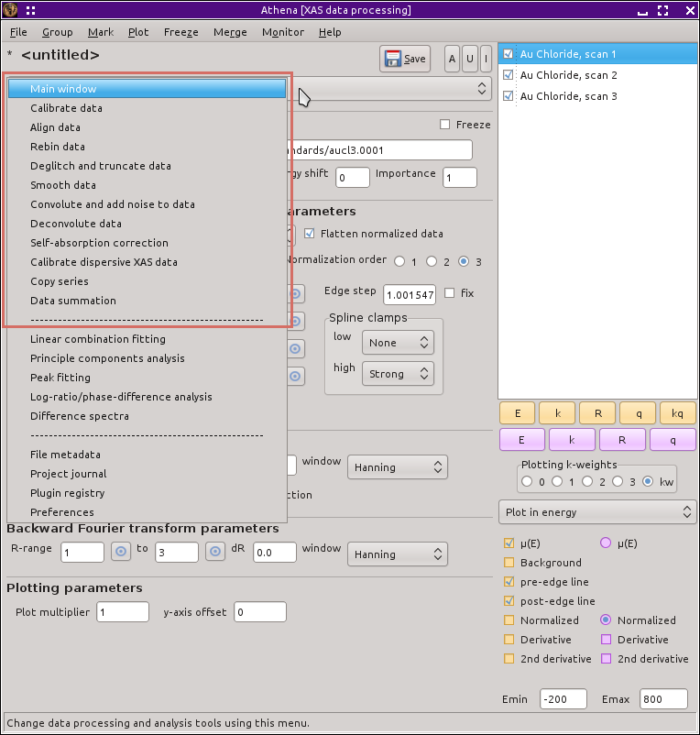Open the File menu

(x=18, y=32)
